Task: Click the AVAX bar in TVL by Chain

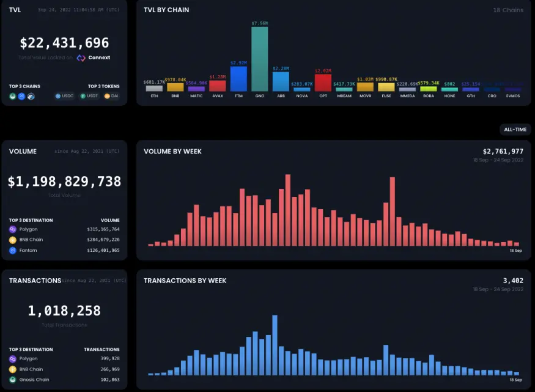Action: point(217,86)
